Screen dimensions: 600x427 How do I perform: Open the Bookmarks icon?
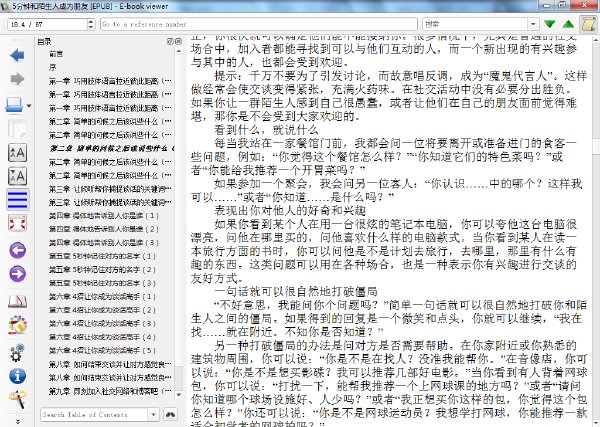pyautogui.click(x=17, y=301)
